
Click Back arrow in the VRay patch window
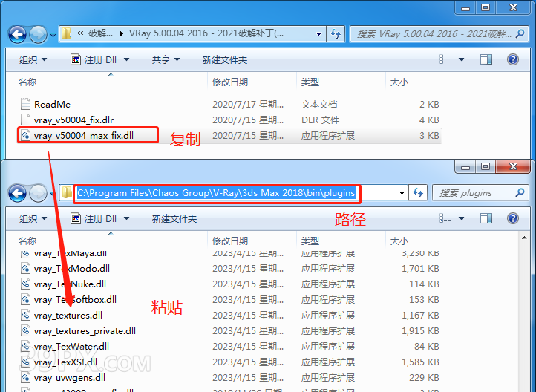pos(17,34)
